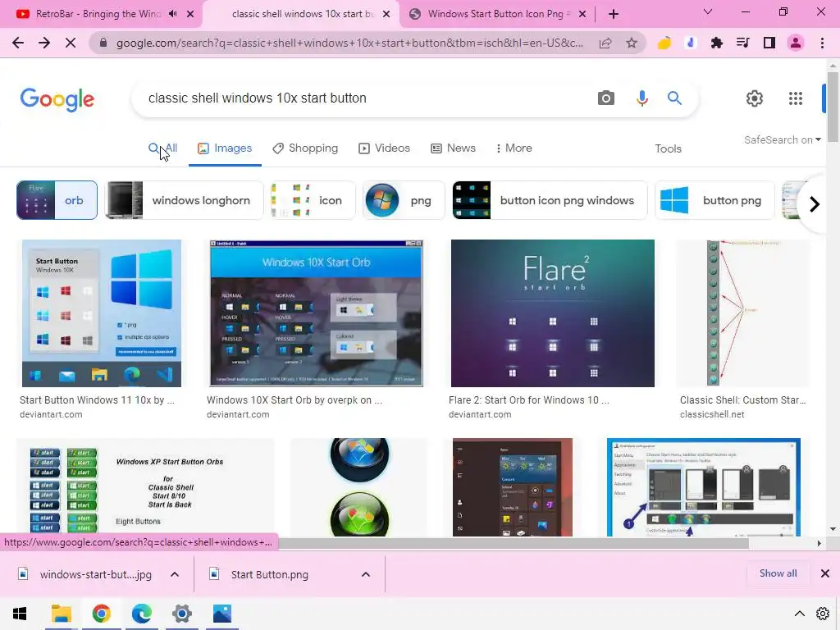Image resolution: width=840 pixels, height=630 pixels.
Task: Open the system tray gear icon
Action: point(823,614)
